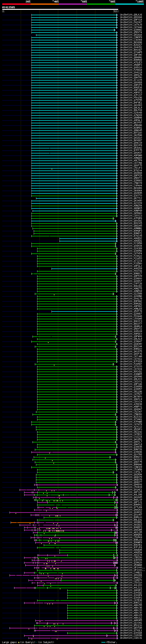This screenshot has height=644, width=146.
Task: Click hit label UniRef100_Q9ATM0
Action: pyautogui.click(x=131, y=77)
